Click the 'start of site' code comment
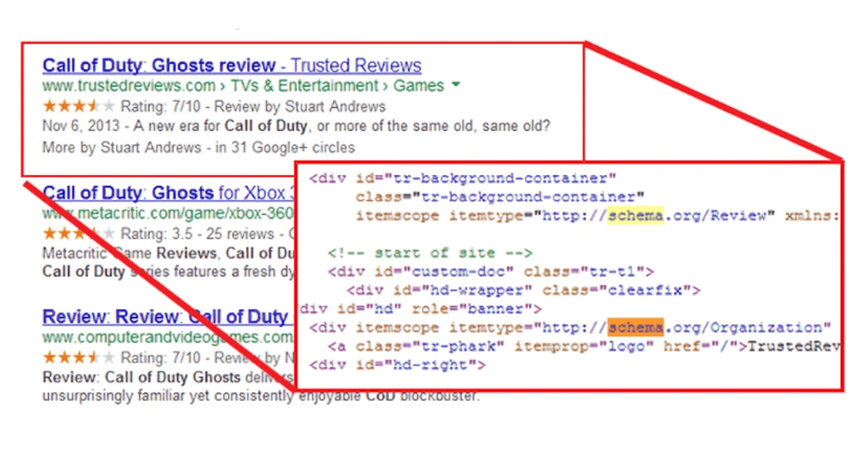 click(430, 253)
